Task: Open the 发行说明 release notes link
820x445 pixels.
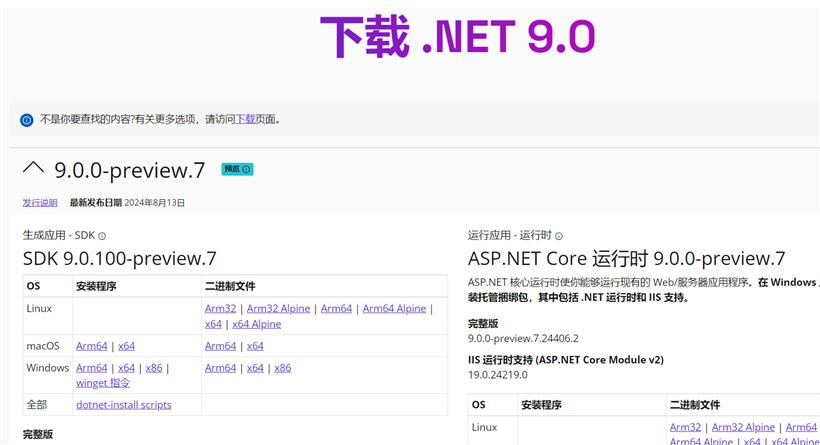Action: click(40, 203)
